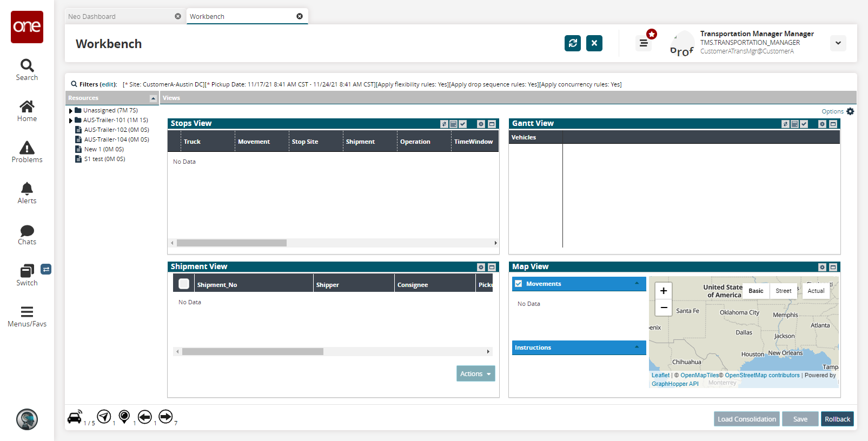Zoom in on the map
The image size is (868, 441).
coord(664,291)
